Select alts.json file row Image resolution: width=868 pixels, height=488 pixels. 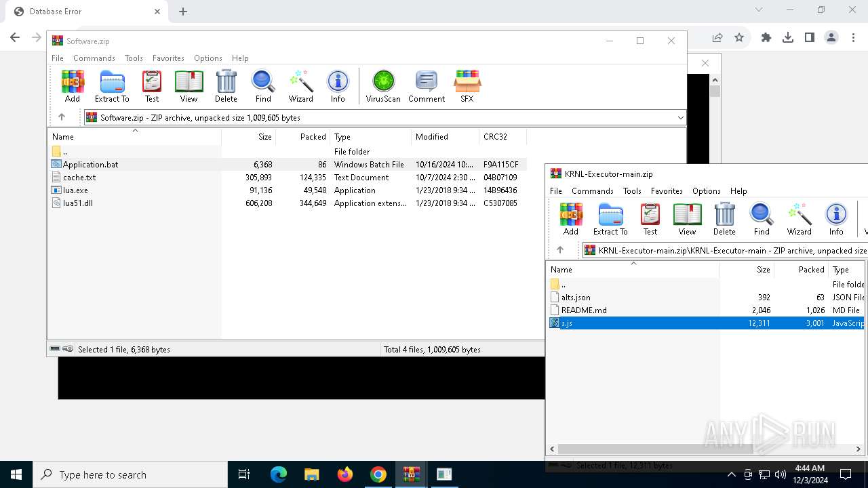point(707,298)
